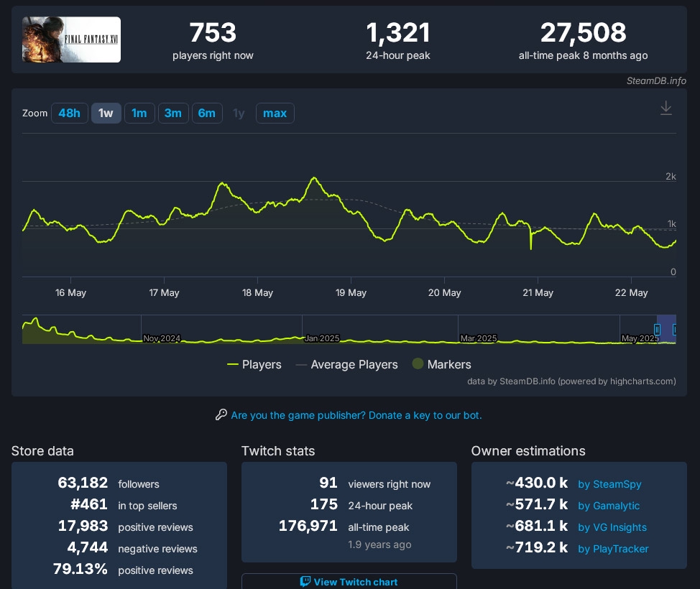Toggle the Average Players series in legend
Screen dimensions: 700x589
(x=347, y=365)
